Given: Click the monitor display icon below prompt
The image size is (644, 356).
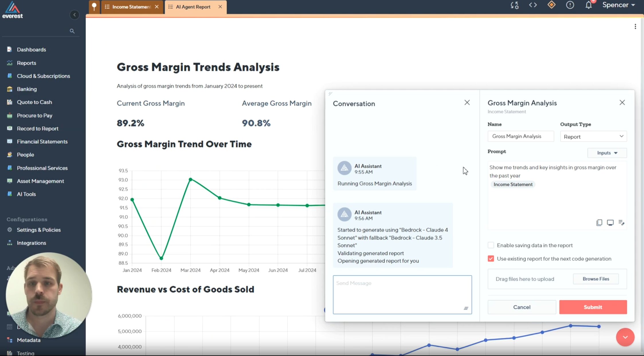Looking at the screenshot, I should click(x=610, y=223).
